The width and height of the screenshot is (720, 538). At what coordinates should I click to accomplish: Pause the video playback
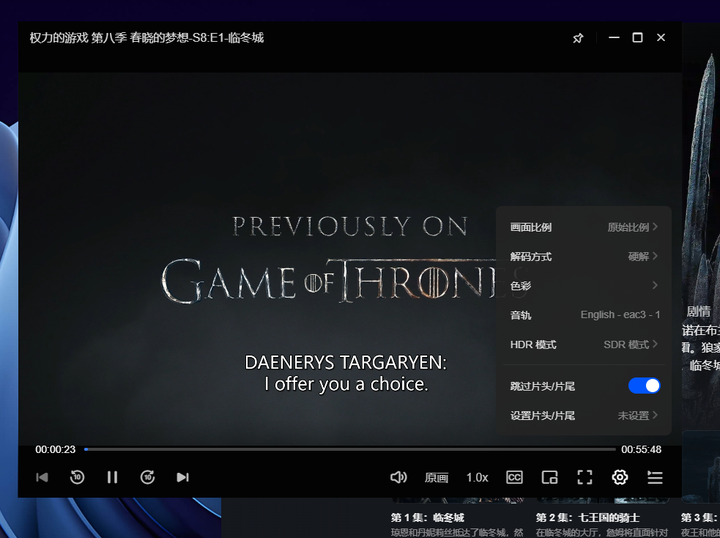tap(112, 478)
